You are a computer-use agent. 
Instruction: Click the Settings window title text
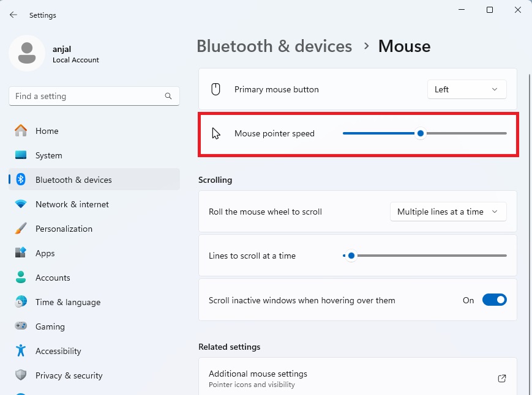point(43,15)
